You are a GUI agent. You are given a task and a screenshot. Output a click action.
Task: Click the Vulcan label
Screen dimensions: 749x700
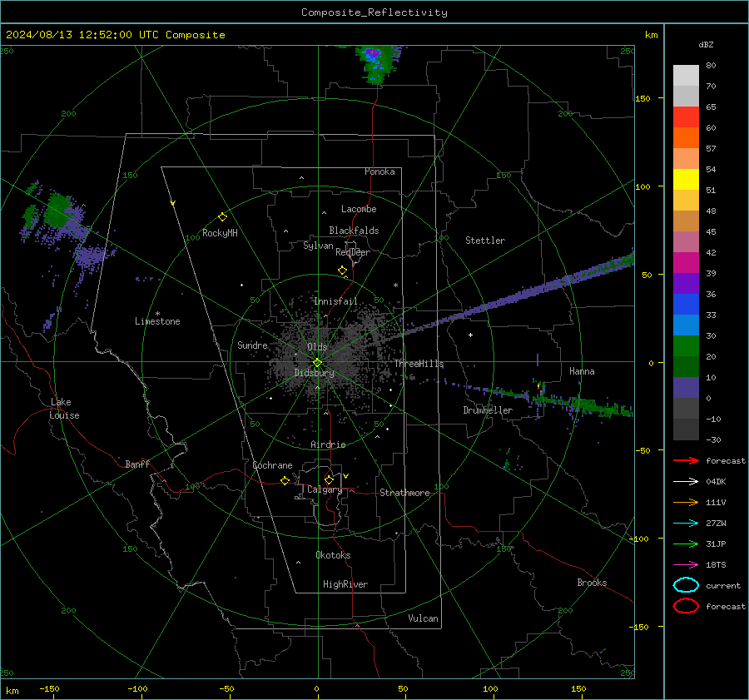pyautogui.click(x=423, y=618)
